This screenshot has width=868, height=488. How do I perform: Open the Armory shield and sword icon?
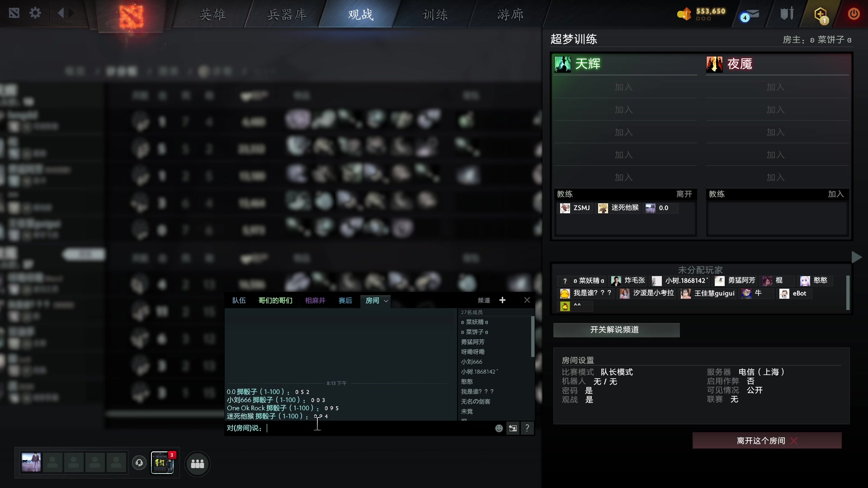tap(786, 14)
